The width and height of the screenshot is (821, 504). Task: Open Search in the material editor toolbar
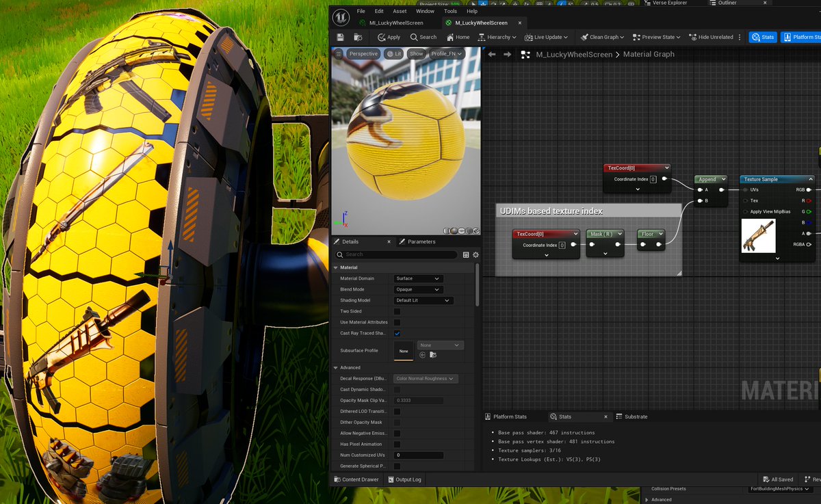[x=423, y=37]
